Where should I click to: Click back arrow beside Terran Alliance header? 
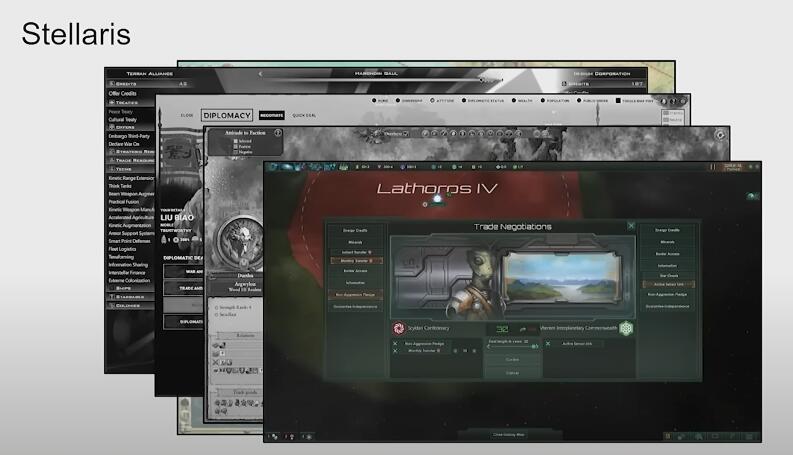tap(260, 74)
